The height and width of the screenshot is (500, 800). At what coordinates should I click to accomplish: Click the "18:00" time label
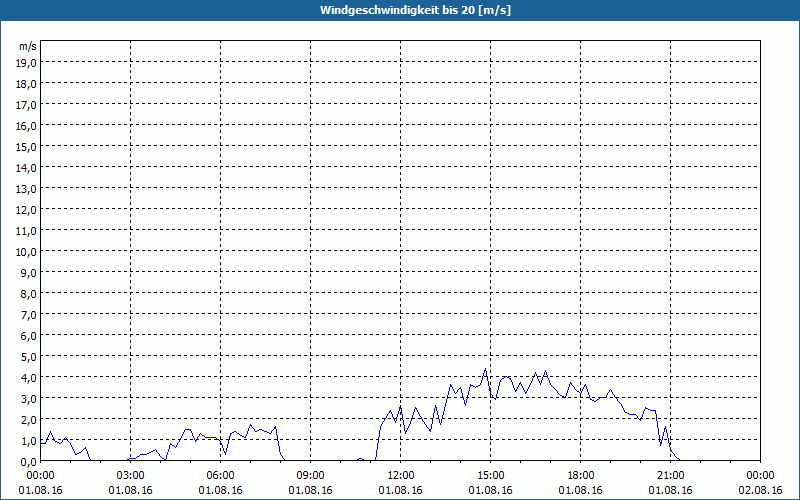tap(581, 476)
